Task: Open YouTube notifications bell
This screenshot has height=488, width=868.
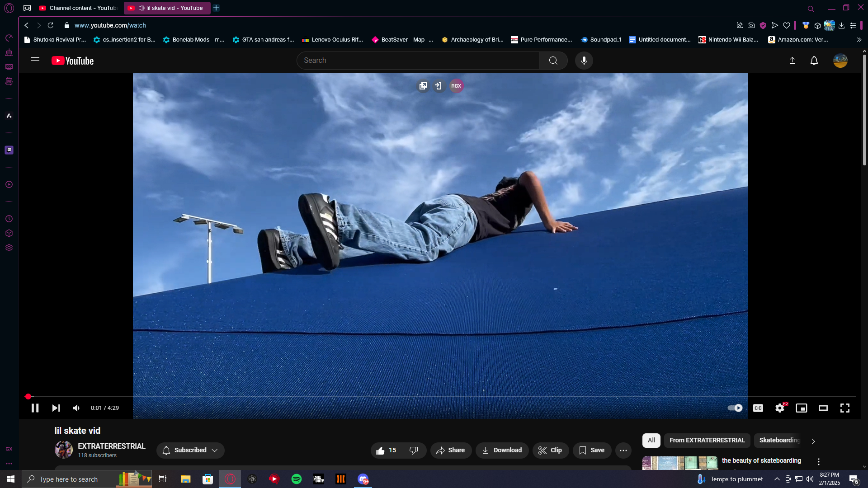Action: point(814,61)
